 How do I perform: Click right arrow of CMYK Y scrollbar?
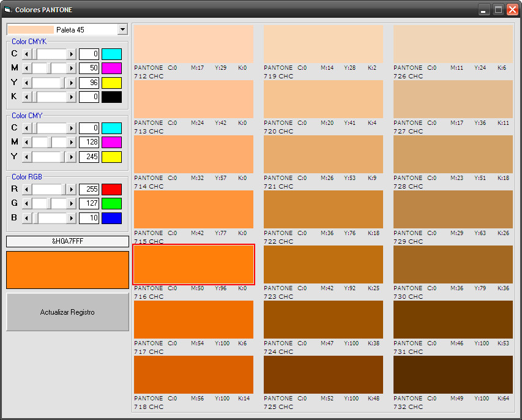71,83
